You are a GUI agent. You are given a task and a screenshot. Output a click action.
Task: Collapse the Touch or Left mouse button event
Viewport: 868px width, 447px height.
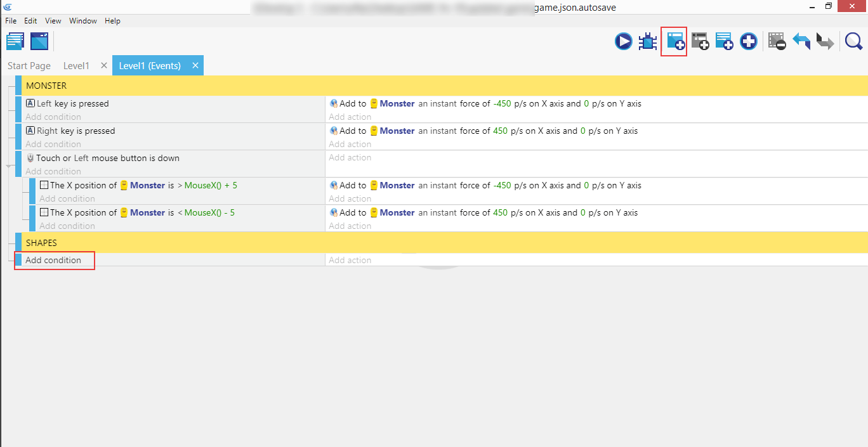point(9,165)
